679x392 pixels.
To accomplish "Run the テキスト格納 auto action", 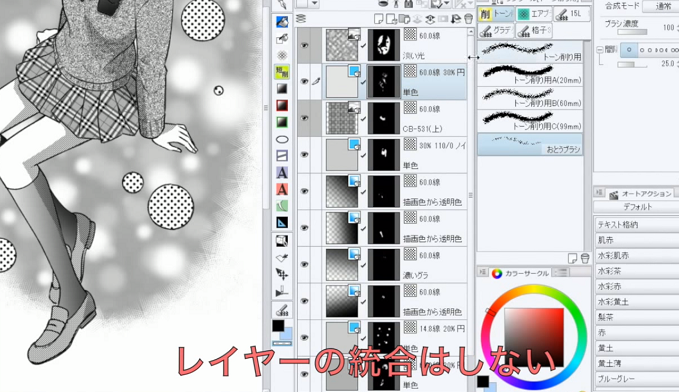I will click(637, 225).
